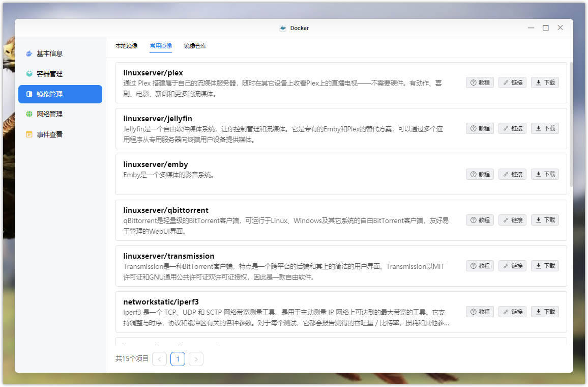Switch to the 镜像仓库 tab

tap(195, 46)
